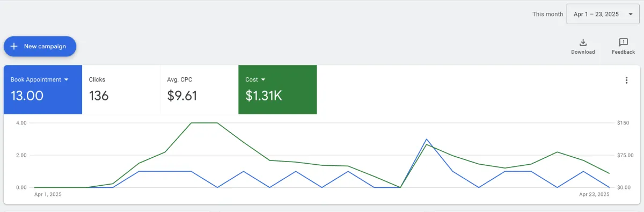Open the Feedback speech bubble icon

click(x=623, y=42)
